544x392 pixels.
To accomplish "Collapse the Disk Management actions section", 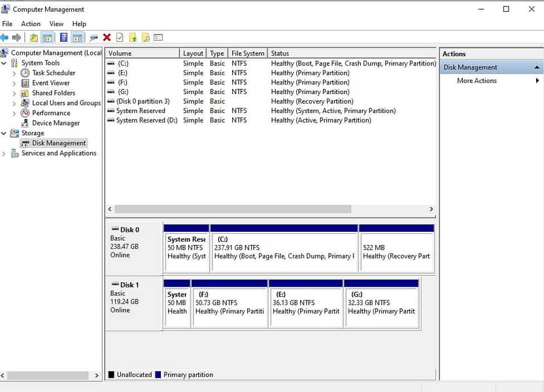I will [x=537, y=67].
